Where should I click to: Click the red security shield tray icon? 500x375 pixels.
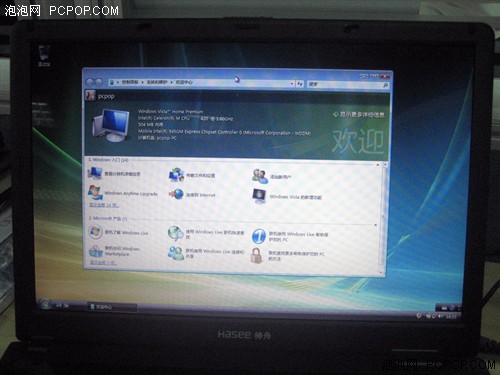[419, 315]
